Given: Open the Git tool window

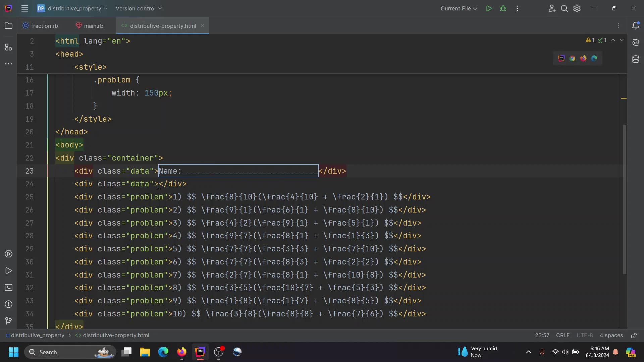Looking at the screenshot, I should (9, 321).
